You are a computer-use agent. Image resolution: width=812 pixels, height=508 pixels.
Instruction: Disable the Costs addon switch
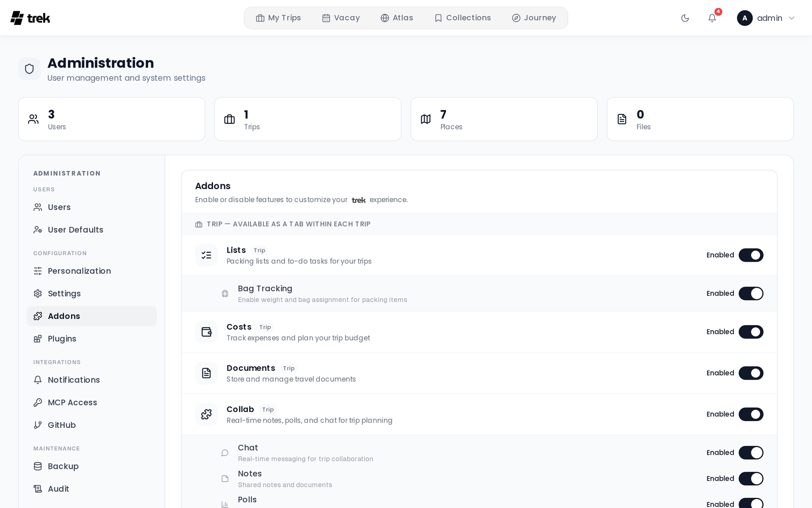tap(751, 332)
